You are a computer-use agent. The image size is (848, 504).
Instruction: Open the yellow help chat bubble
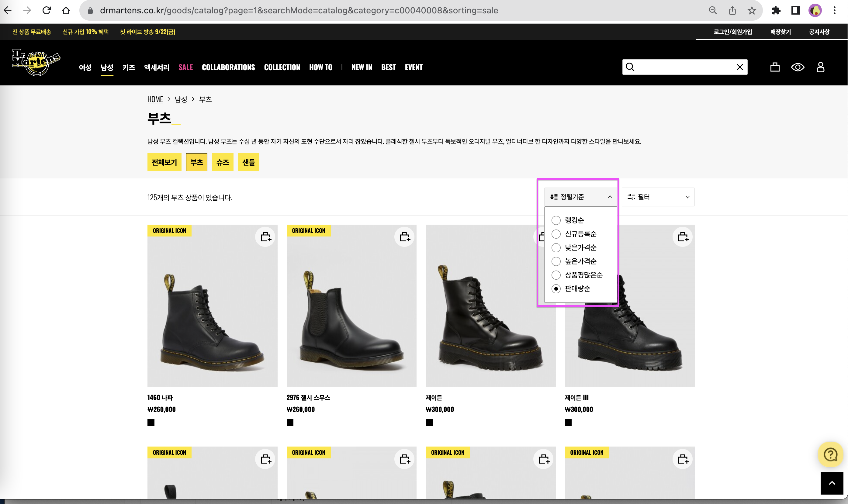pyautogui.click(x=830, y=454)
